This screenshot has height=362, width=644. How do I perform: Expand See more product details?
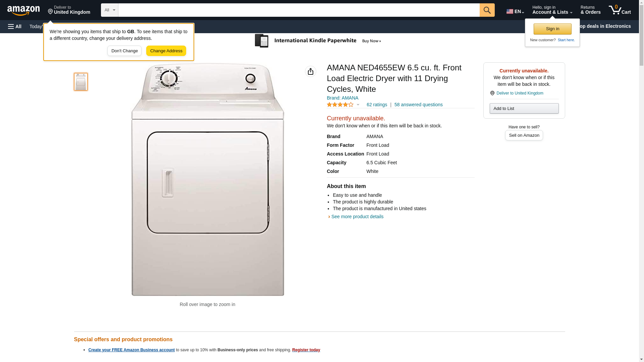tap(357, 217)
